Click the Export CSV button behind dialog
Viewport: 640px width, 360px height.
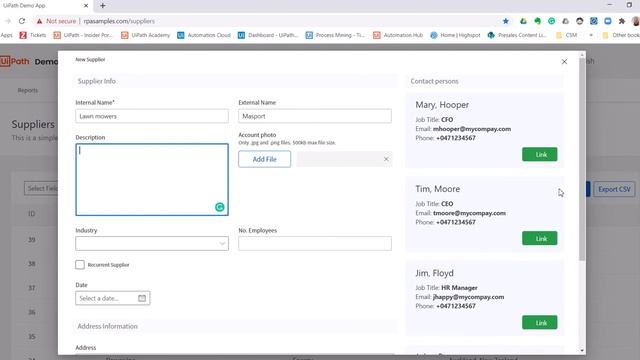pyautogui.click(x=614, y=189)
